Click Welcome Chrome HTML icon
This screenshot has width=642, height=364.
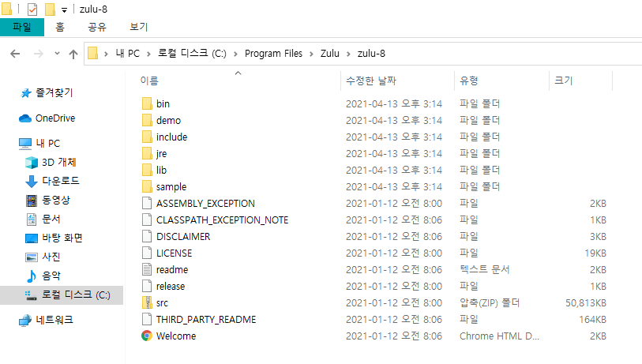click(x=147, y=336)
